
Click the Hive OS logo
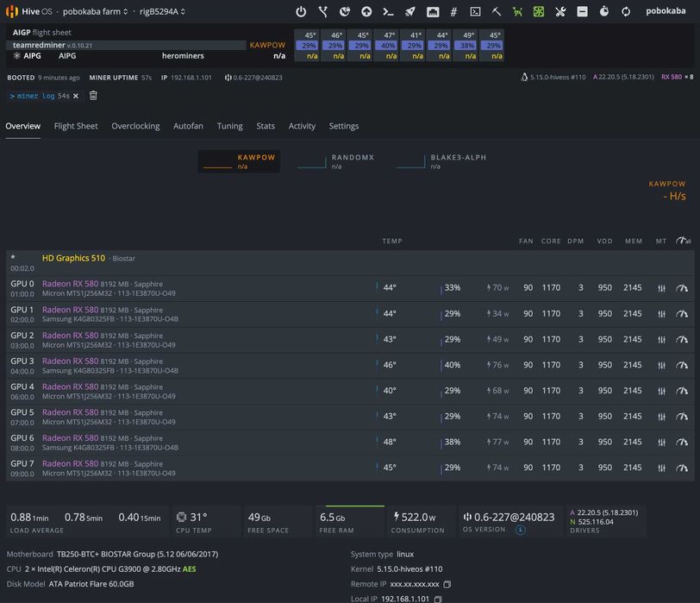tap(28, 11)
